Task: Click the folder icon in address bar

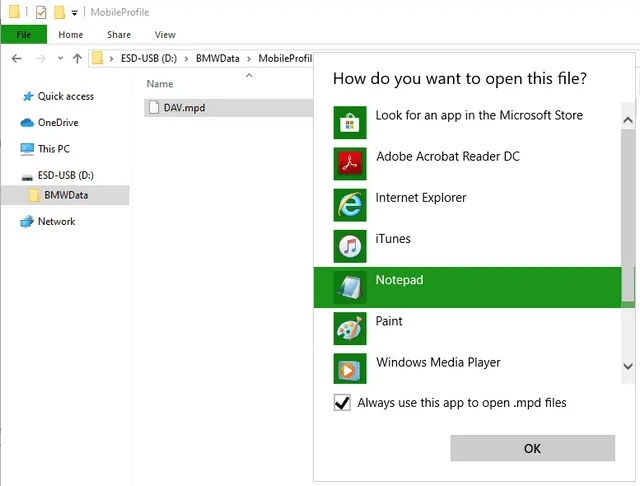Action: pos(97,58)
